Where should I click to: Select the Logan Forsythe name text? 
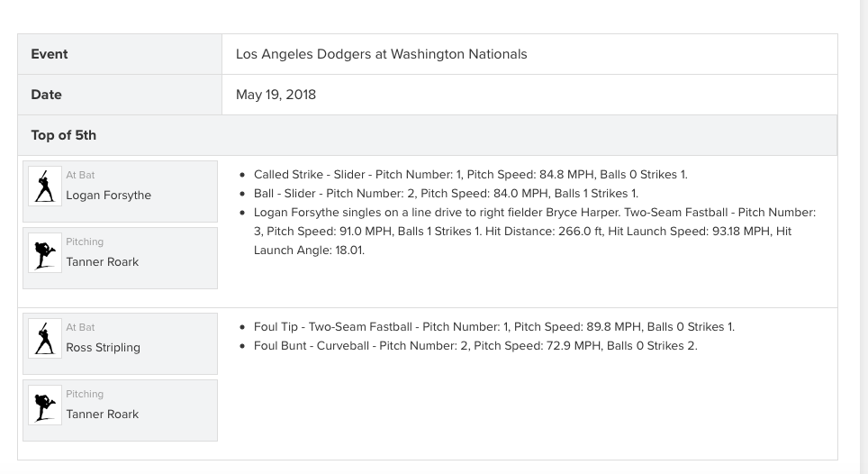[x=108, y=196]
